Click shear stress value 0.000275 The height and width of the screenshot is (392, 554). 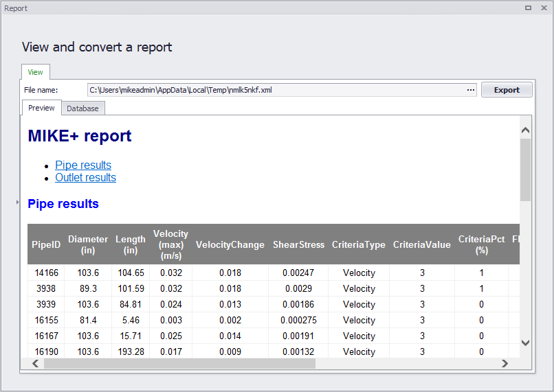coord(298,320)
